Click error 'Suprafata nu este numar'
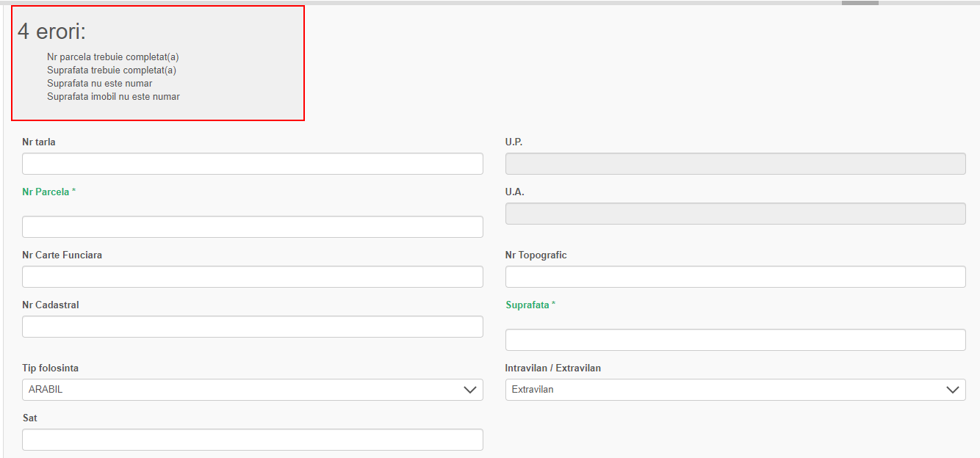 pyautogui.click(x=99, y=84)
